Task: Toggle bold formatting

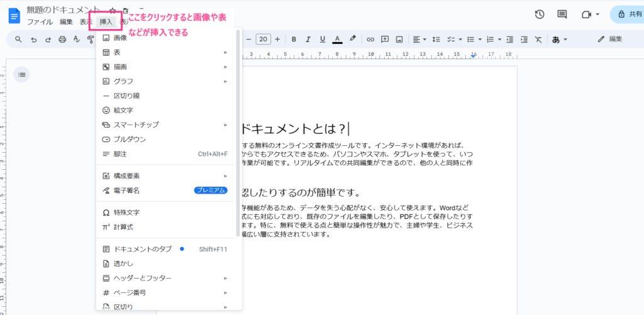Action: tap(294, 39)
